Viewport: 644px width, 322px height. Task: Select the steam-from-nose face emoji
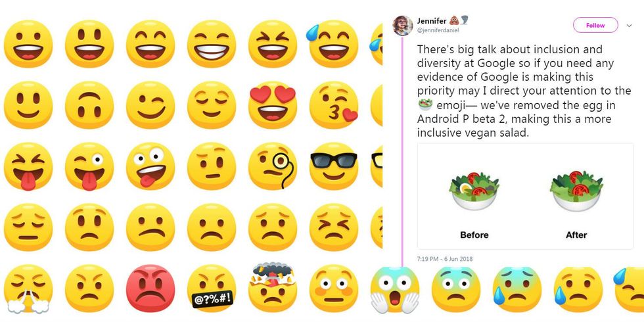tap(28, 288)
